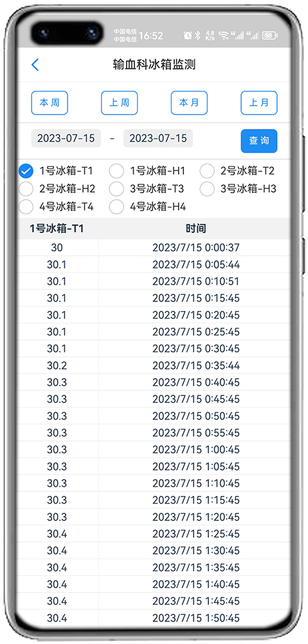The height and width of the screenshot is (644, 308).
Task: Select the 4号冰箱-T4 option
Action: (26, 207)
